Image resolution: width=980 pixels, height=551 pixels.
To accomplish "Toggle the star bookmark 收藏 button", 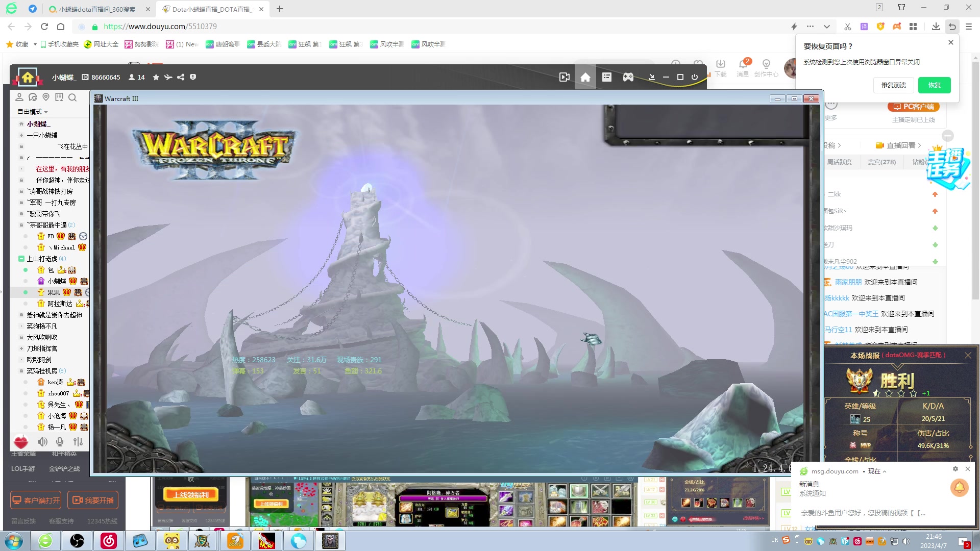I will 17,44.
